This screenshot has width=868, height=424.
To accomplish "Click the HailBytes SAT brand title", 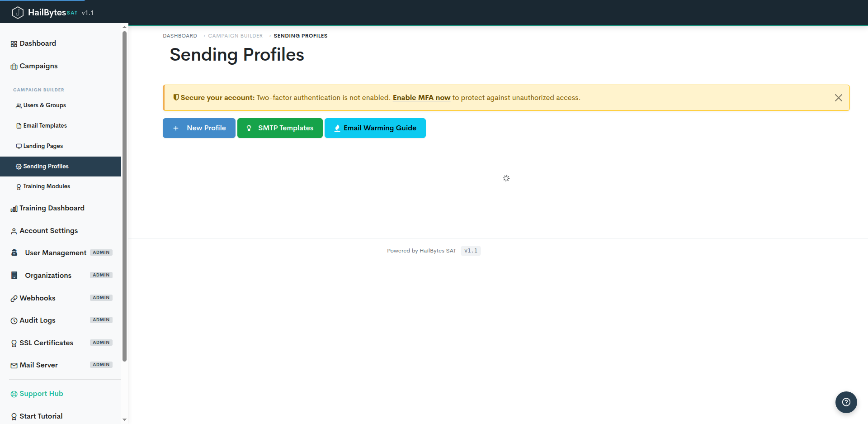I will (x=52, y=13).
